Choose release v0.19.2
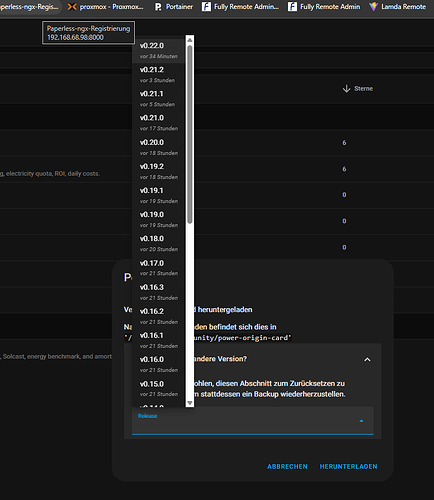The width and height of the screenshot is (434, 500). [x=159, y=171]
